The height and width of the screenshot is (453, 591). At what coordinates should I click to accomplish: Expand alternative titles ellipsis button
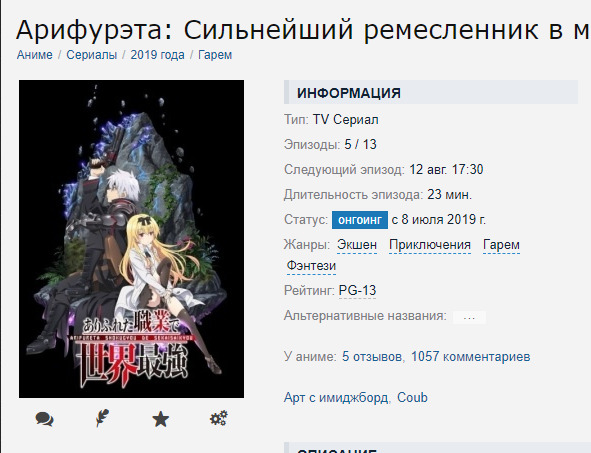pos(469,317)
